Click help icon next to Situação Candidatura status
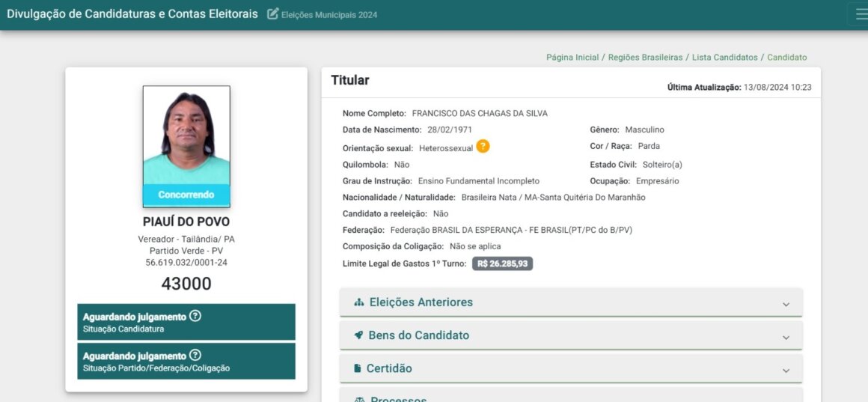Screen dimensions: 868x402 click(x=195, y=316)
